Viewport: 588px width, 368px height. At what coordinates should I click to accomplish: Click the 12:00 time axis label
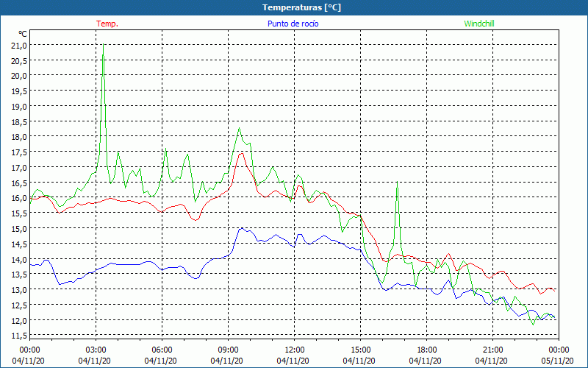(295, 350)
